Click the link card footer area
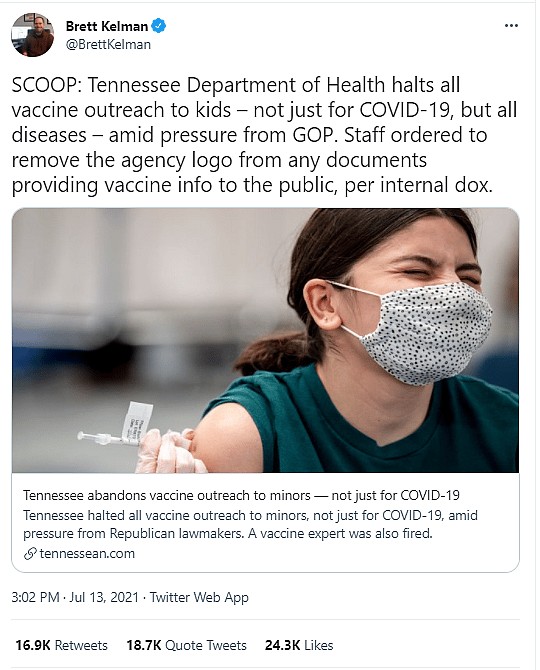Image resolution: width=540 pixels, height=670 pixels. 265,522
